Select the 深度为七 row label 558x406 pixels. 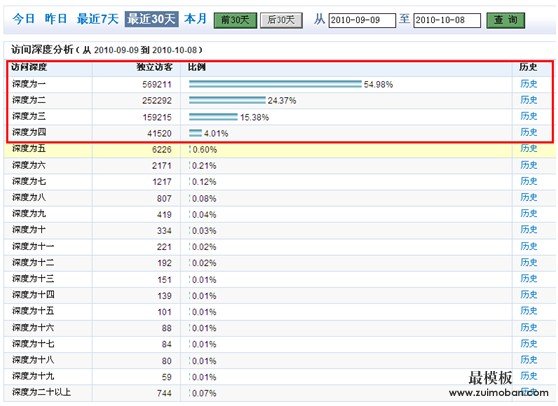(29, 181)
